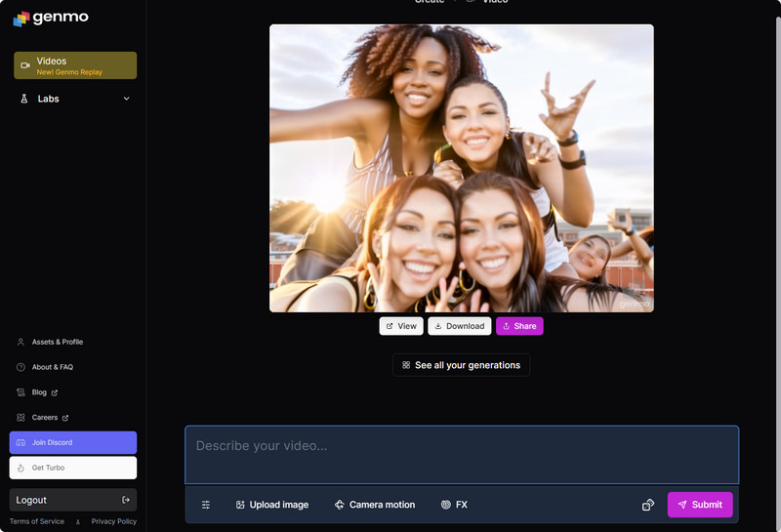This screenshot has width=781, height=532.
Task: Click the Download arrow icon
Action: pos(438,326)
